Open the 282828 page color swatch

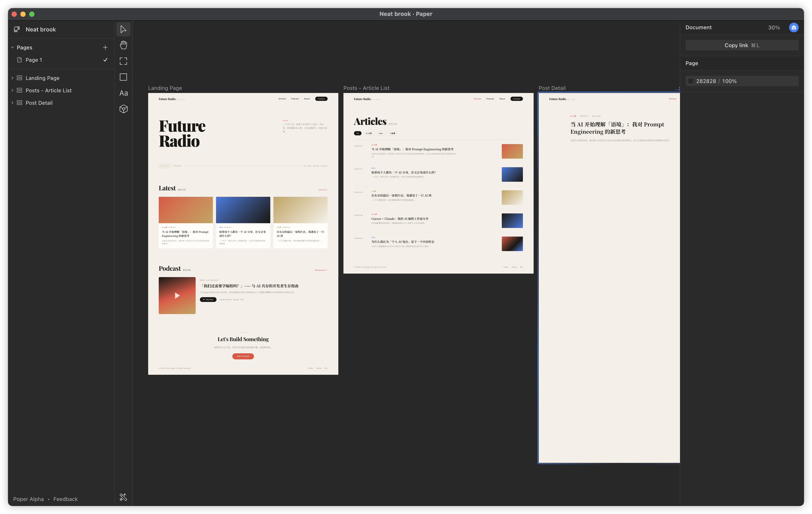[x=691, y=81]
